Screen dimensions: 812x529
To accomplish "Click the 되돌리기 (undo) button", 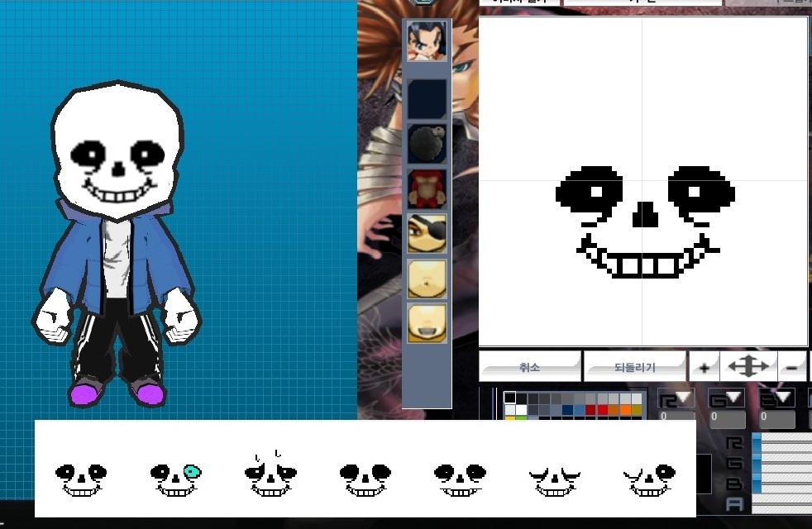I will point(635,366).
